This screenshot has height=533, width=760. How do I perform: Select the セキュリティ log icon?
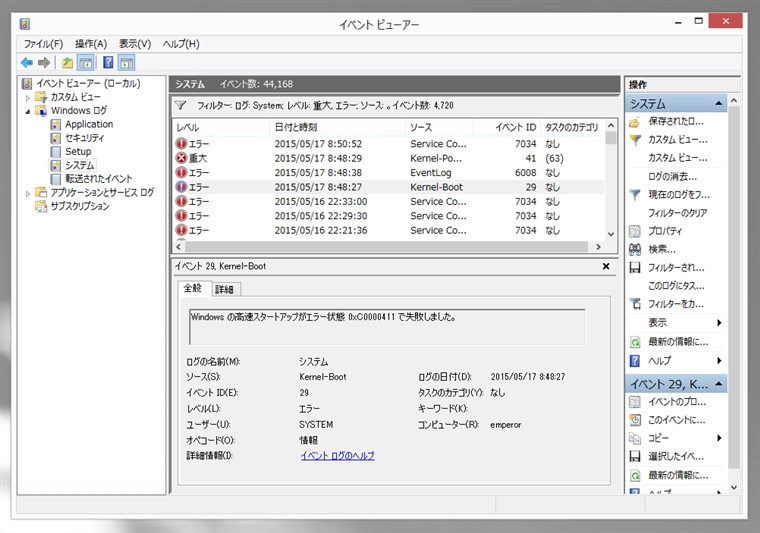[56, 138]
